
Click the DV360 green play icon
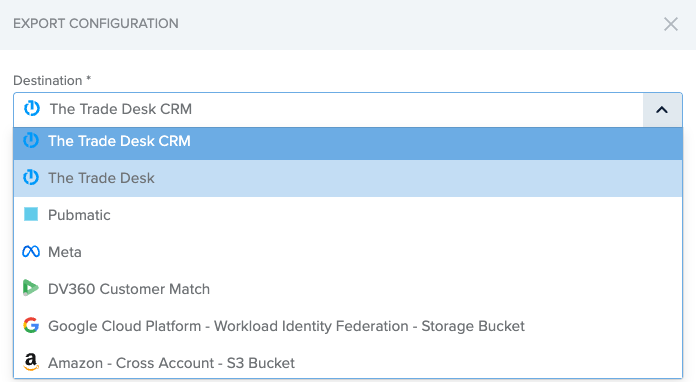point(31,288)
